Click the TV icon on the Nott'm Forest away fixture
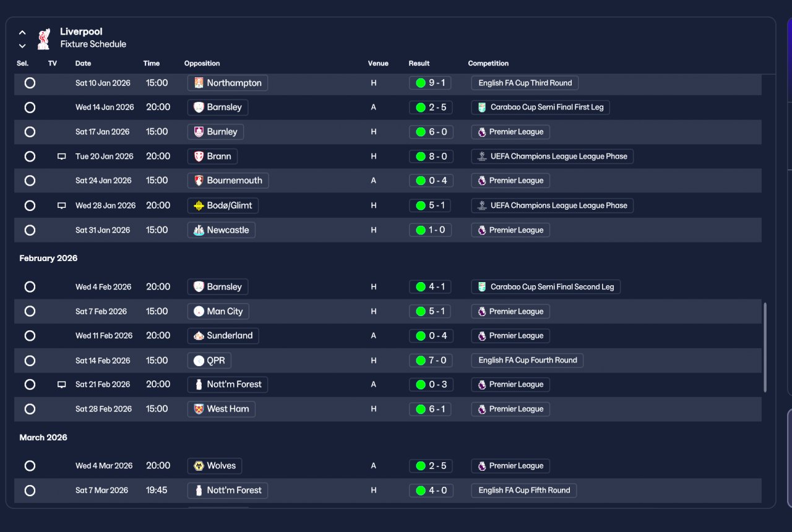792x532 pixels. click(x=61, y=384)
